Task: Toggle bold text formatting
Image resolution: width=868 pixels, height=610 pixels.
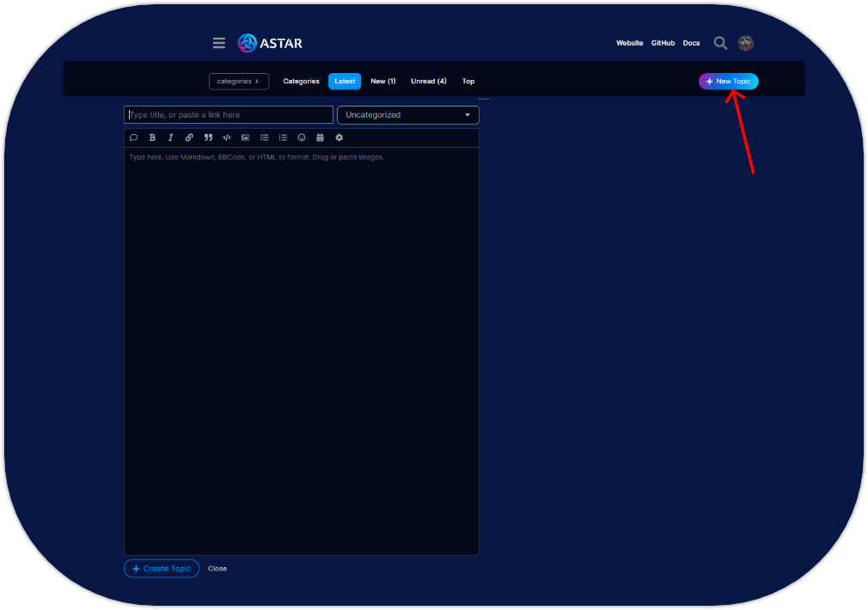Action: (x=152, y=137)
